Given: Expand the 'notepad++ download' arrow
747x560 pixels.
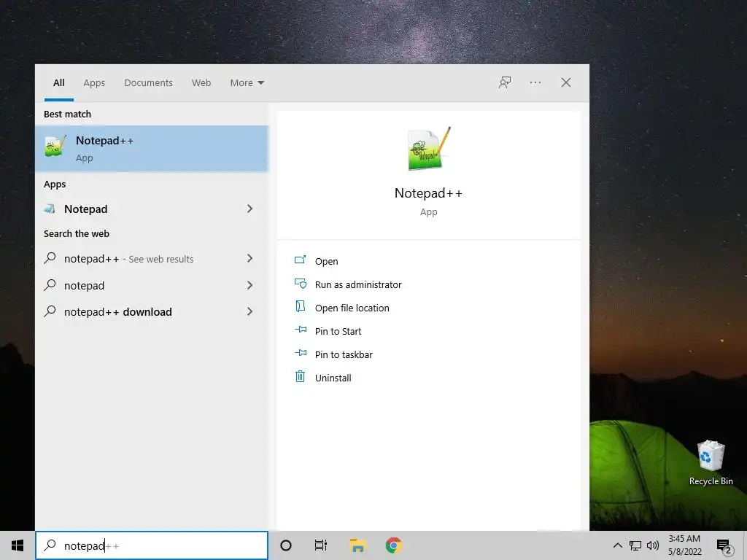Looking at the screenshot, I should click(x=249, y=311).
